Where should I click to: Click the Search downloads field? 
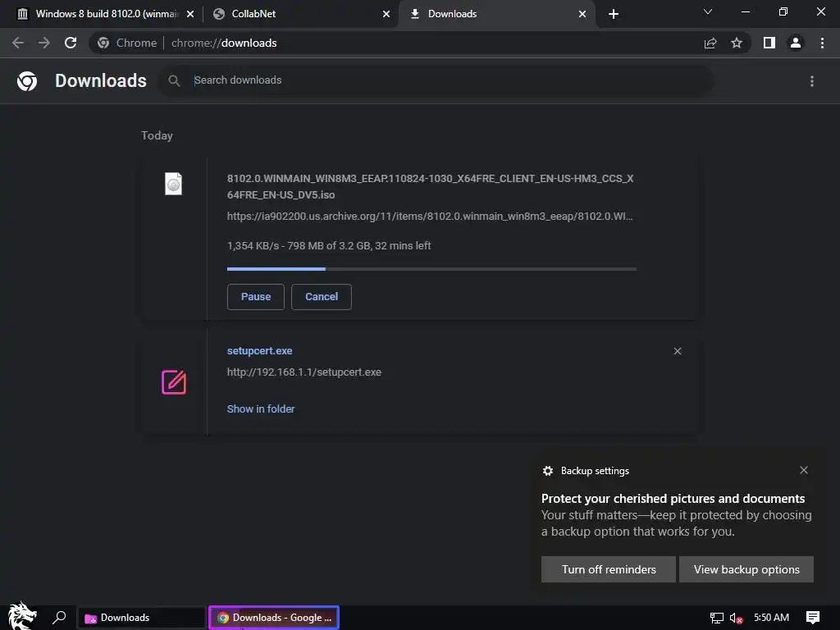pyautogui.click(x=436, y=81)
